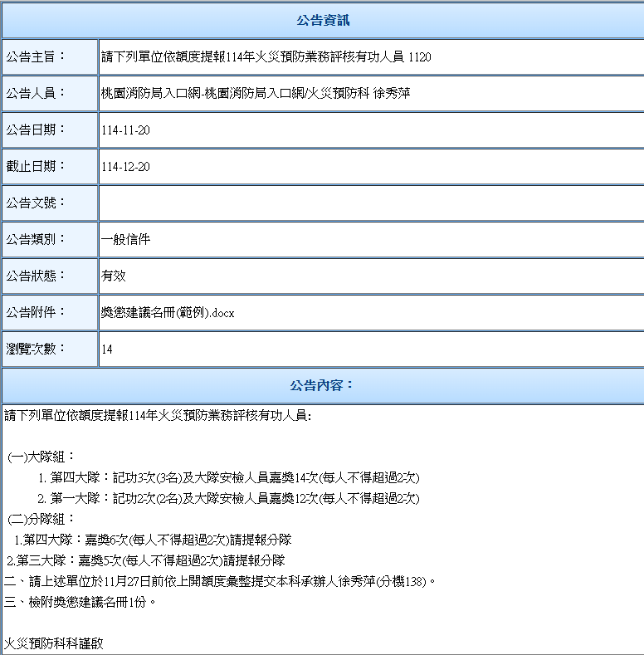Select the 公告主旨 label cell

tap(50, 57)
